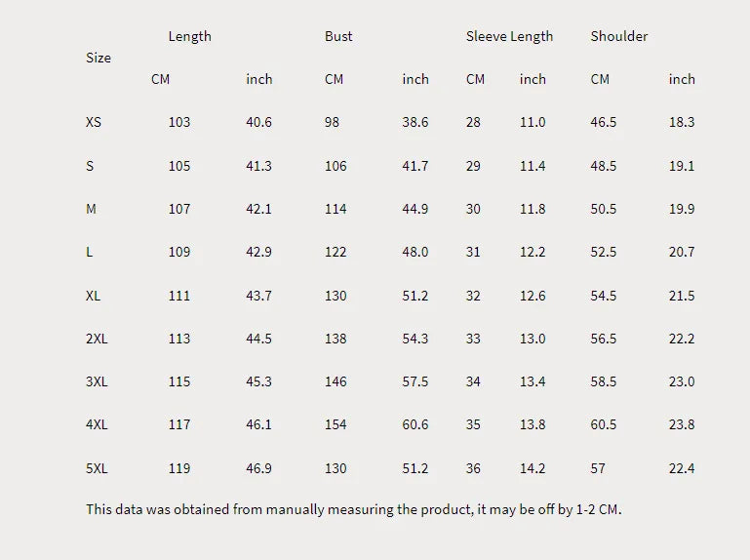750x560 pixels.
Task: Click the Sleeve Length column header
Action: (x=509, y=36)
